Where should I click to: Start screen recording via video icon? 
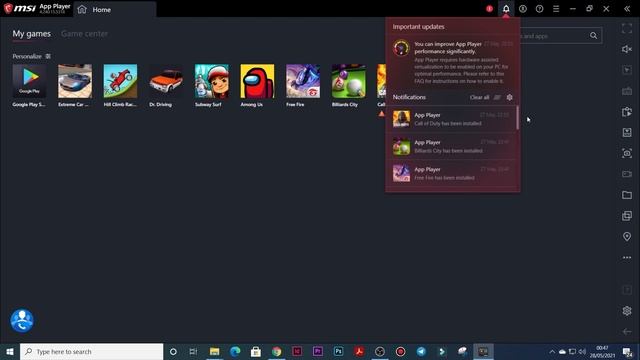627,174
